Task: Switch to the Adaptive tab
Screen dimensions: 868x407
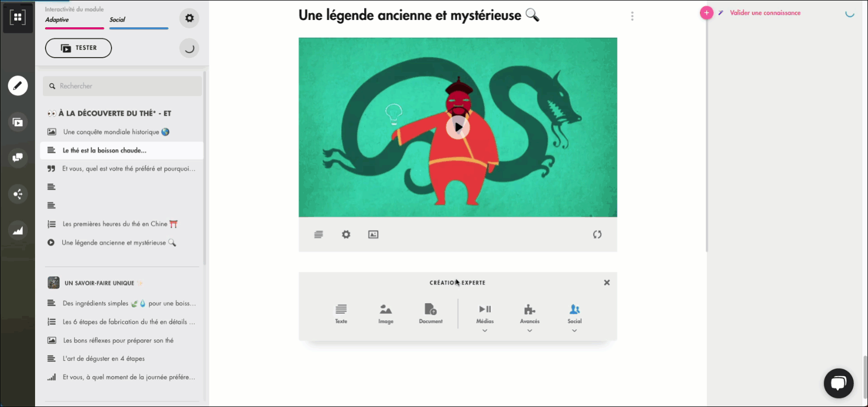Action: [x=57, y=20]
